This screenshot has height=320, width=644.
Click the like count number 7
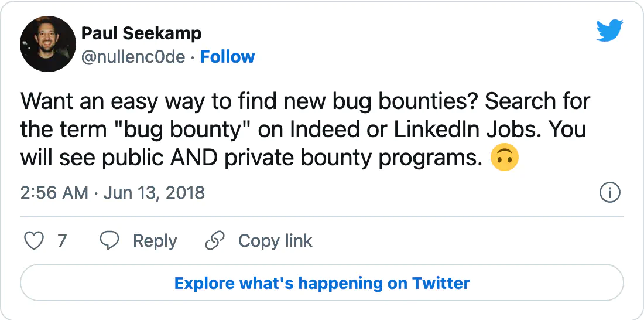tap(62, 241)
